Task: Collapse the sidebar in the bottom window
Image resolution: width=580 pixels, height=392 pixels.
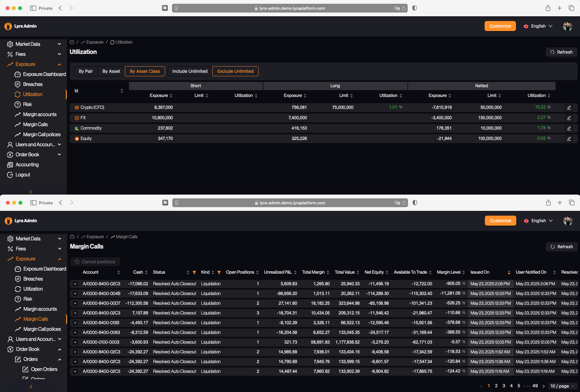Action: point(31,387)
